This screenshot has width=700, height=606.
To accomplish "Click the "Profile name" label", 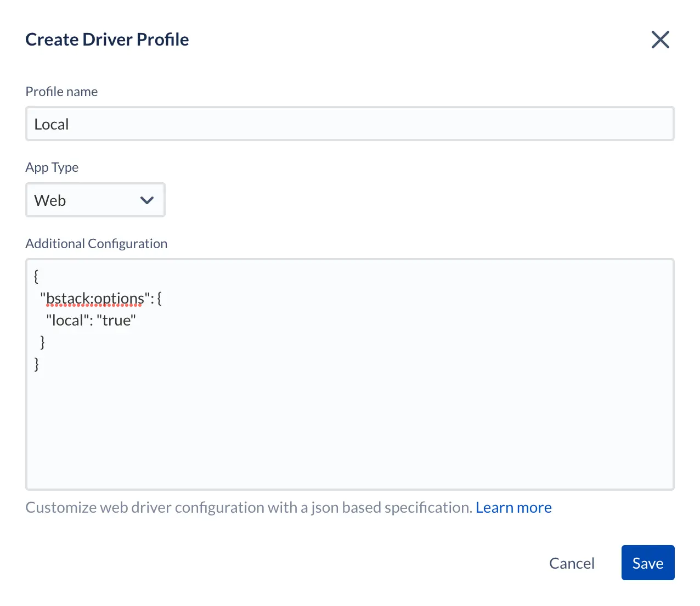I will pos(61,92).
